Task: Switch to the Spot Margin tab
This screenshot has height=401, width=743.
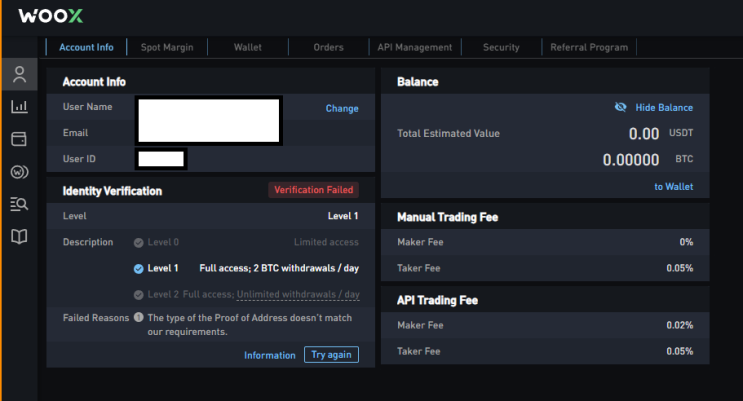Action: coord(167,47)
